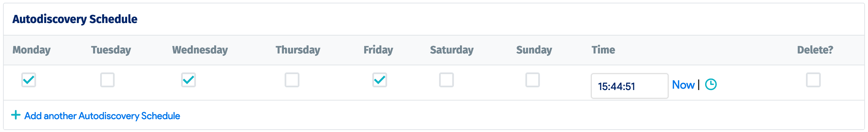Uncheck the Wednesday checkbox
This screenshot has height=132, width=868.
(189, 80)
